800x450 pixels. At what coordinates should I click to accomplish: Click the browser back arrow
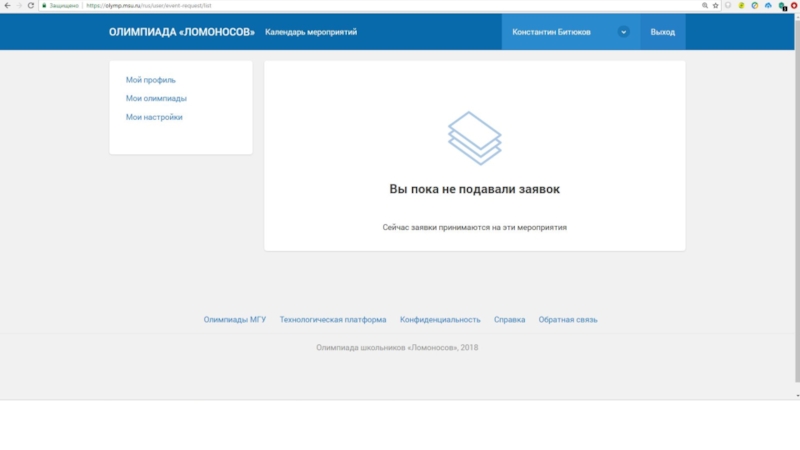pos(6,5)
